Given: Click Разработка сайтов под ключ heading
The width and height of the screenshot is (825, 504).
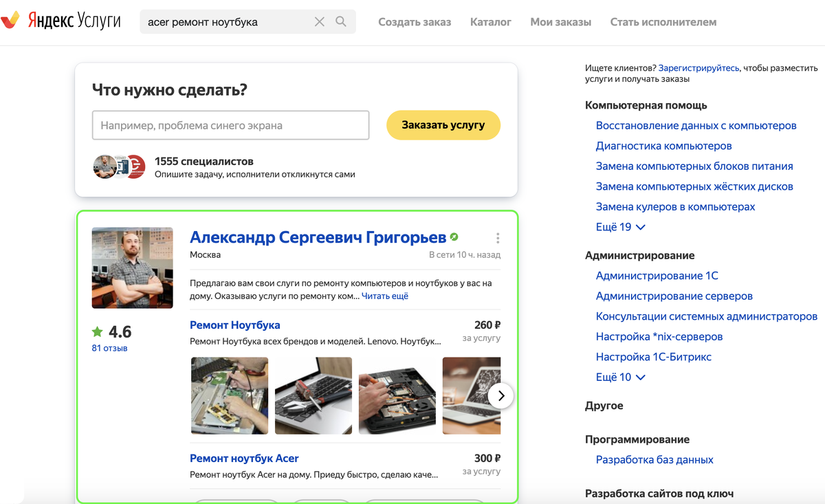Looking at the screenshot, I should tap(659, 493).
